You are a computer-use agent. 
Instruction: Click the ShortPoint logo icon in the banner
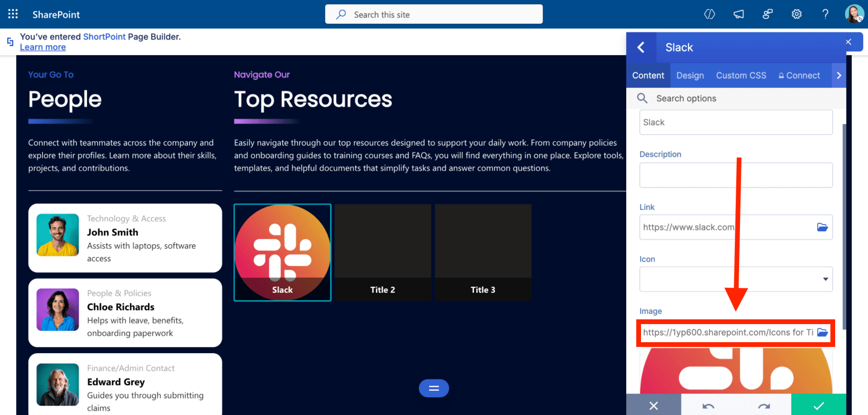point(10,42)
